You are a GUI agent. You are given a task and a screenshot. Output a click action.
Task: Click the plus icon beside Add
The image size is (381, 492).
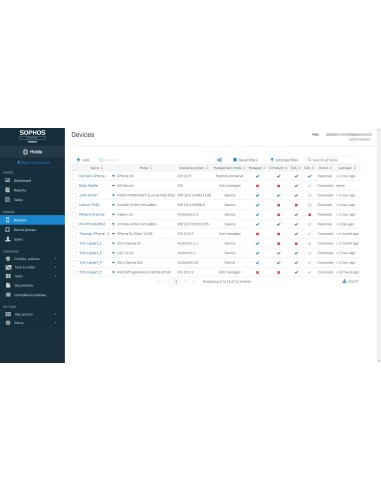[x=78, y=160]
